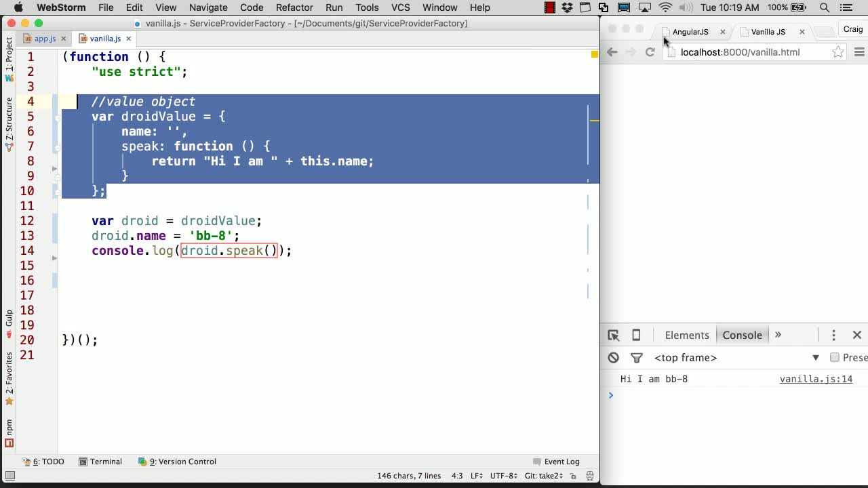Open the Chrome hamburger menu

click(x=859, y=52)
